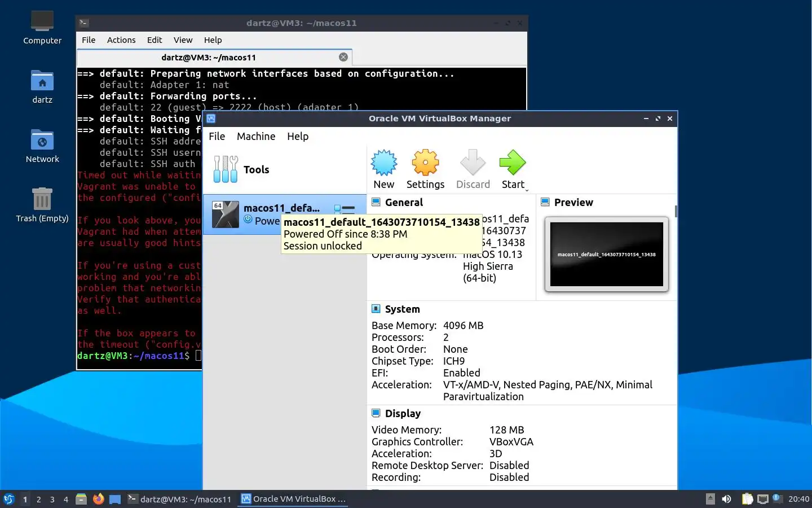Open Machine menu in VirtualBox Manager
Screen dimensions: 812x508
coord(256,136)
